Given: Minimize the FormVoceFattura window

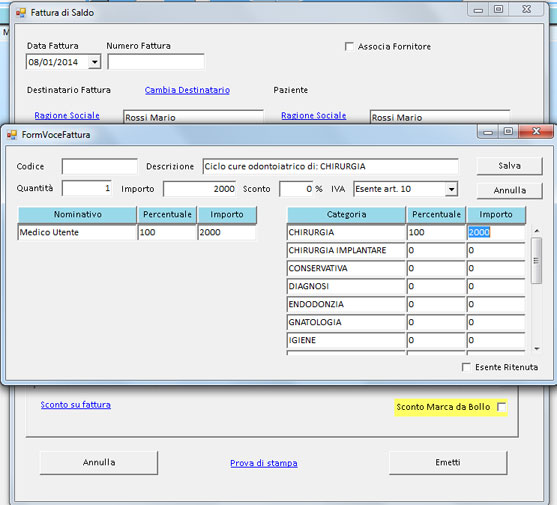Looking at the screenshot, I should [488, 132].
